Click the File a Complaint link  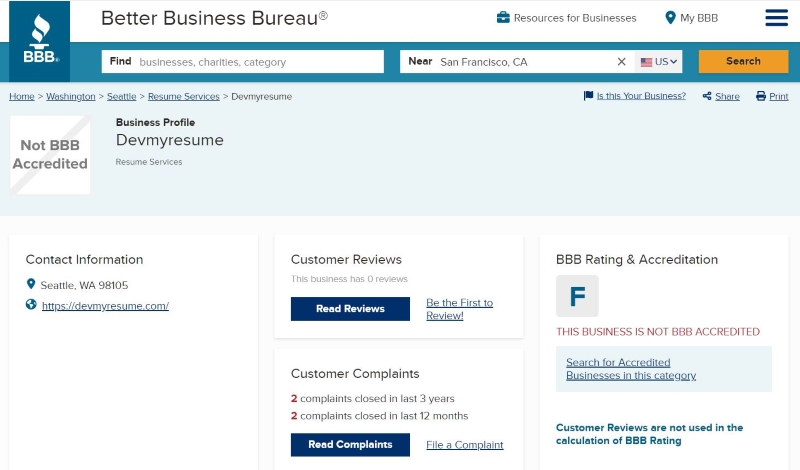pyautogui.click(x=464, y=445)
